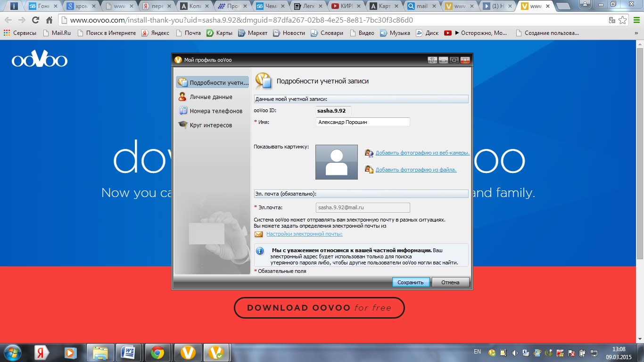The image size is (644, 362).
Task: Click the Имя name input field
Action: pos(363,122)
